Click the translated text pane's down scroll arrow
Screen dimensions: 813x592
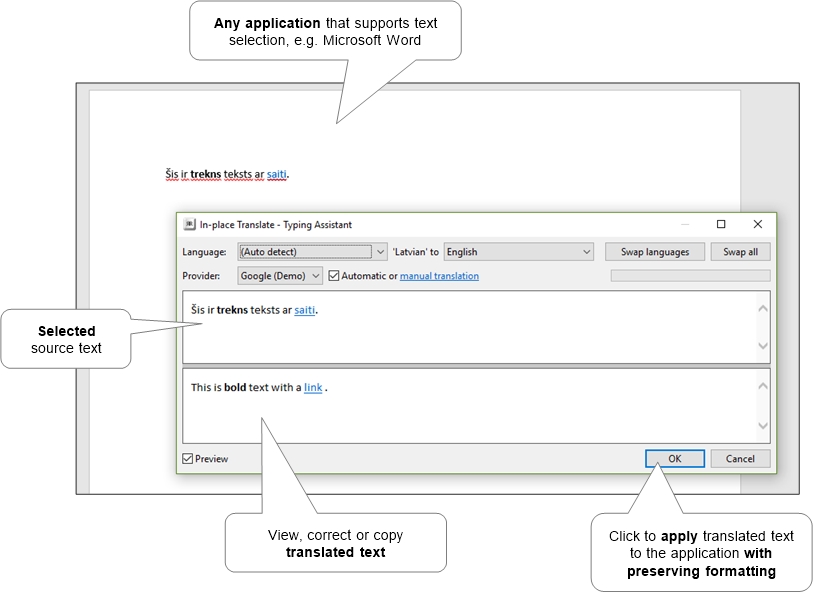tap(763, 426)
